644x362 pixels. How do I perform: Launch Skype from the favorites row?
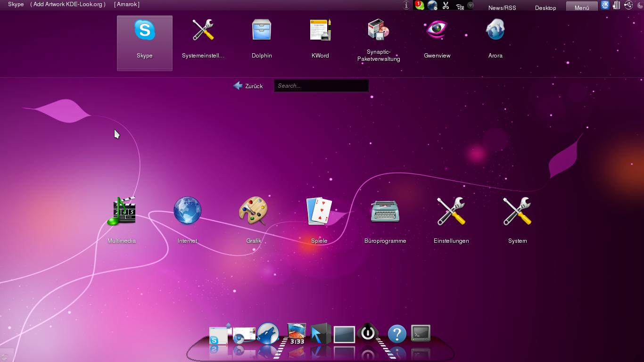145,43
